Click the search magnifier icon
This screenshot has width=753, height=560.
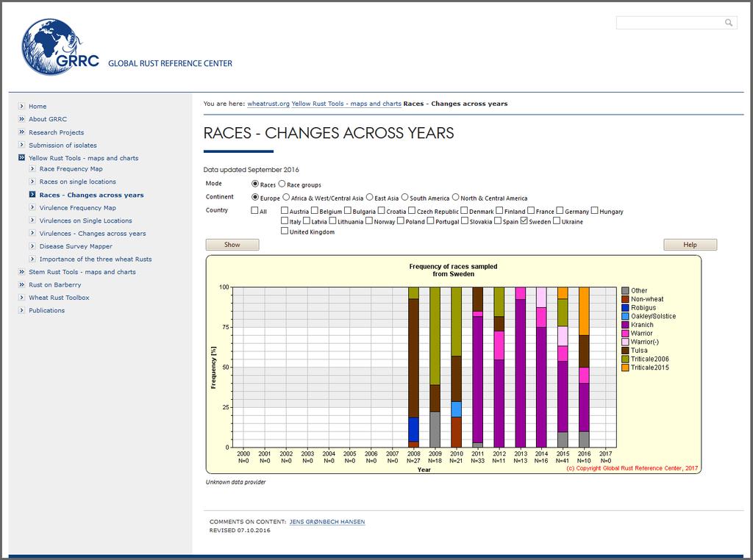[x=729, y=23]
